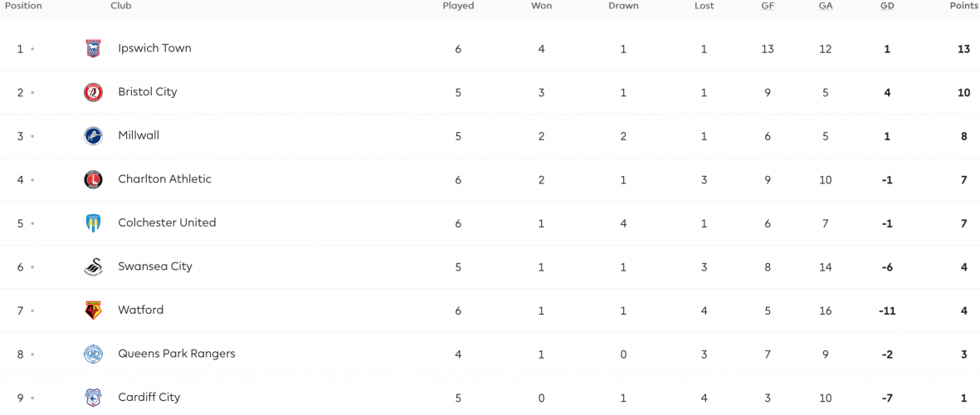Click the Millwall club crest
This screenshot has height=415, width=980.
pos(93,135)
